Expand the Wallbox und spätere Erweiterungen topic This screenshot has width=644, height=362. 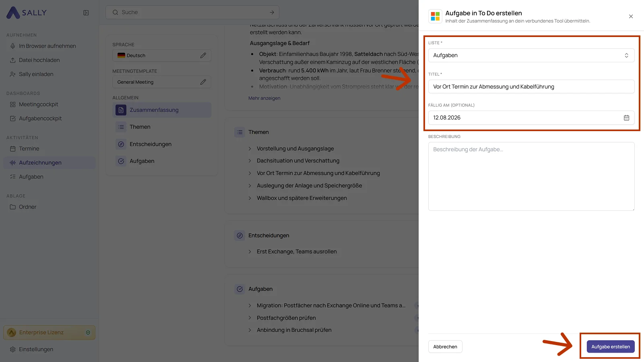click(x=250, y=198)
